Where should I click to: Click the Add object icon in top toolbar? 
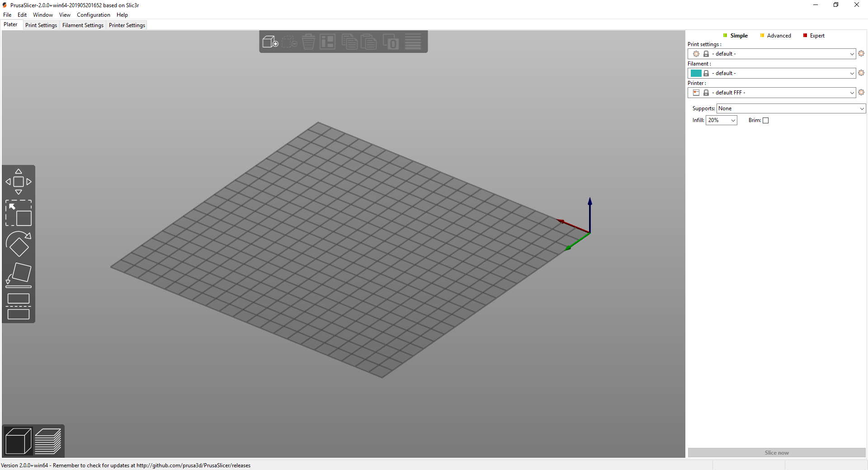[x=270, y=42]
